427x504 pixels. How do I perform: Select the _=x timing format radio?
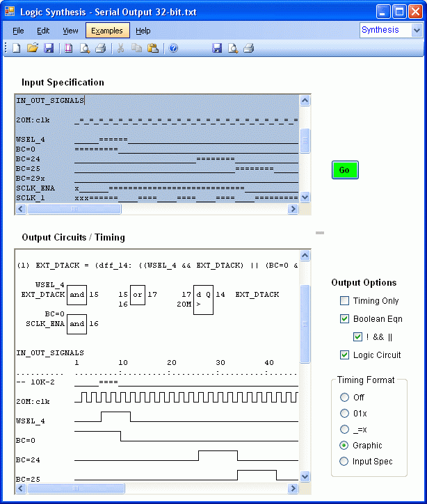[x=344, y=429]
